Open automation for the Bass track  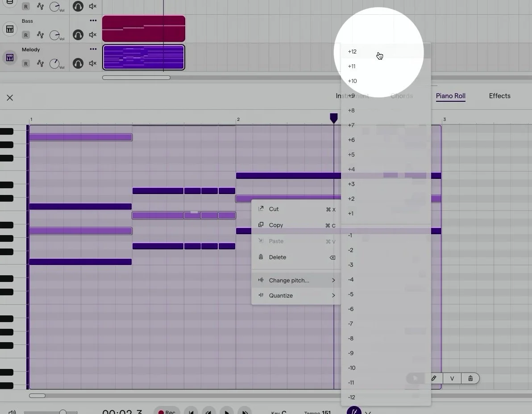[x=40, y=35]
